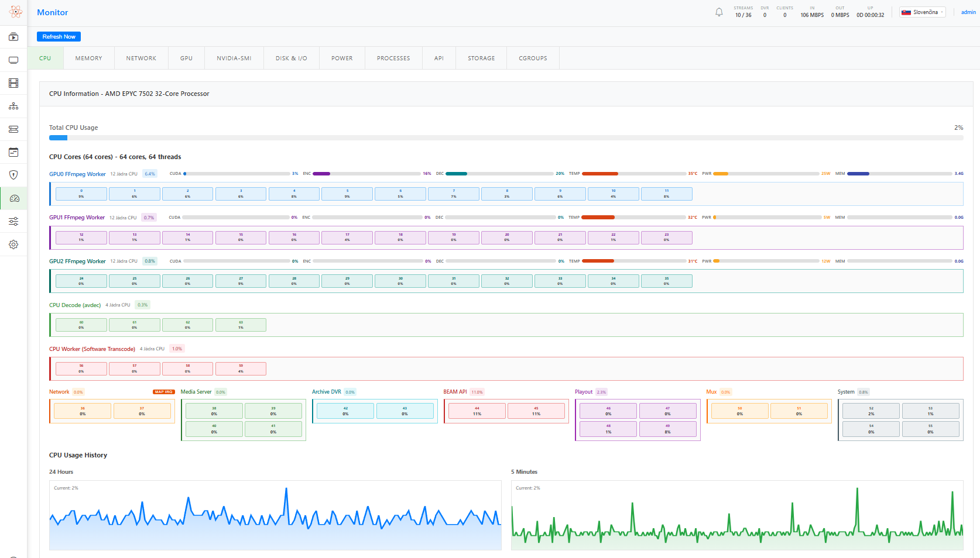The width and height of the screenshot is (980, 558).
Task: Click the GPU0 6.4% usage badge
Action: pos(150,174)
